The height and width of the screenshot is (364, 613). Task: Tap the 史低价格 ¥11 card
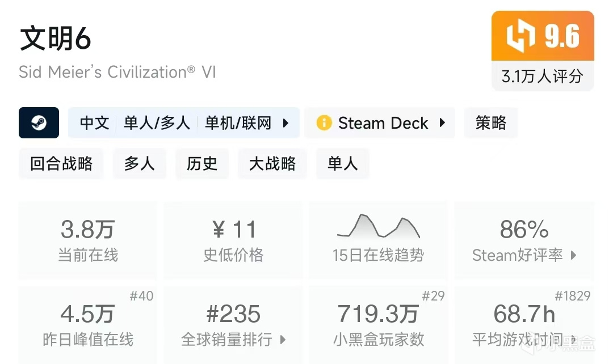[233, 240]
